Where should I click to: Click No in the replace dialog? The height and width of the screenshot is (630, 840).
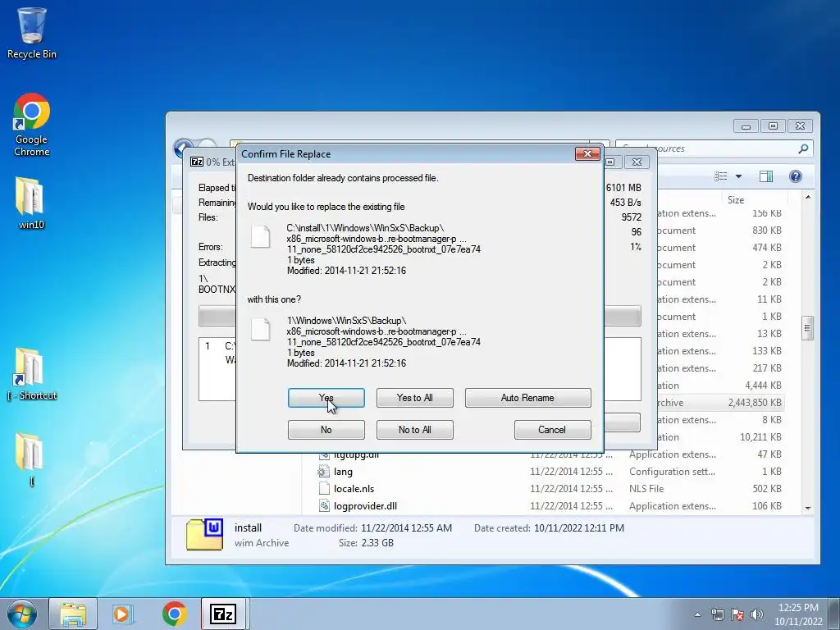pos(326,430)
